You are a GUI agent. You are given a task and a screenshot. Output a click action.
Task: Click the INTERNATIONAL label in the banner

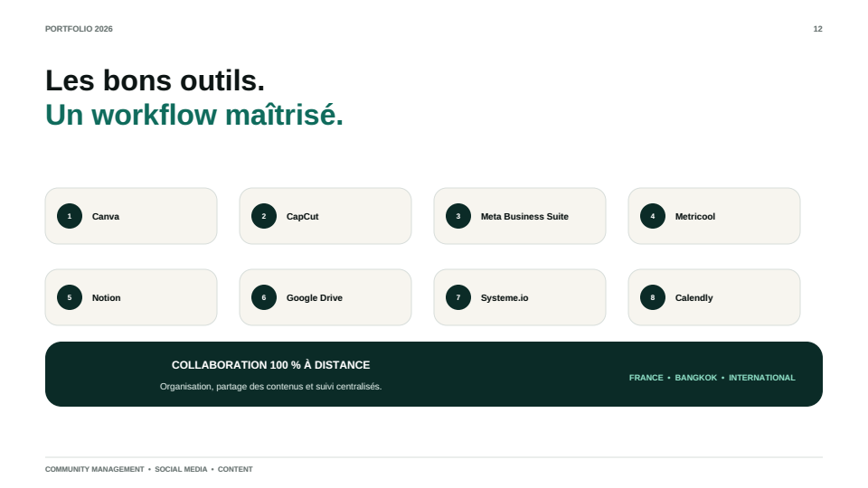pos(761,378)
